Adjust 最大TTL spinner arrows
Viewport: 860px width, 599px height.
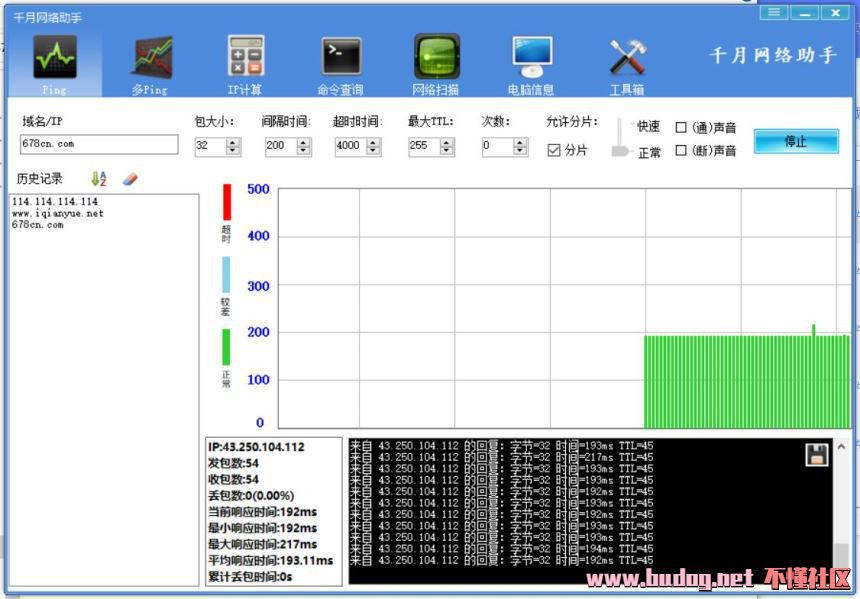pos(446,146)
